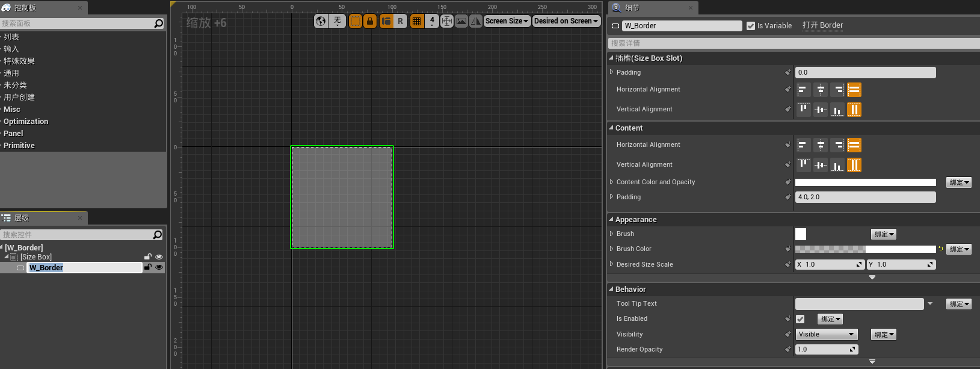Expand the Size Box tree node

(x=7, y=257)
